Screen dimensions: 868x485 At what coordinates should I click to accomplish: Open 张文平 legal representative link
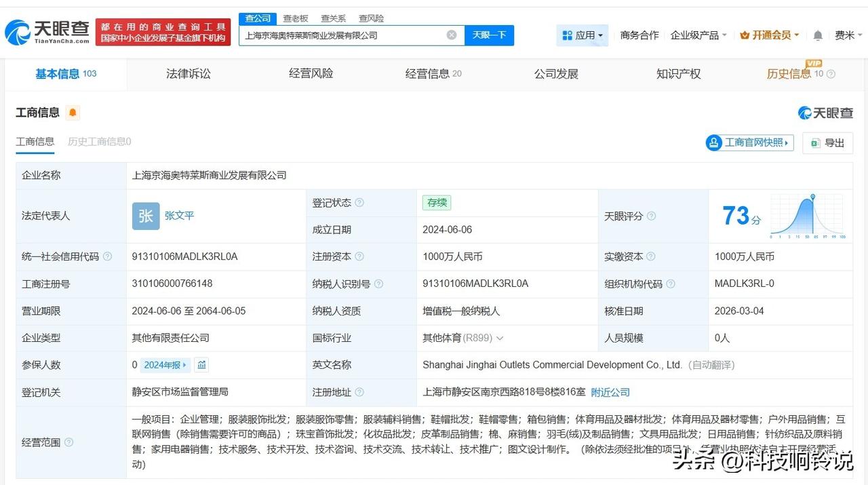(179, 216)
